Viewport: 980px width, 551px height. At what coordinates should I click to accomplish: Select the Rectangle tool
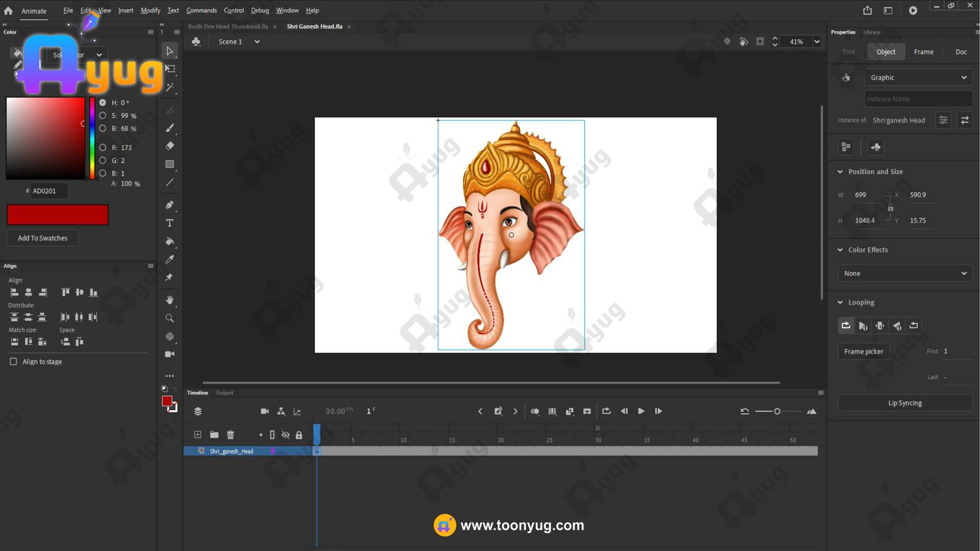point(170,164)
